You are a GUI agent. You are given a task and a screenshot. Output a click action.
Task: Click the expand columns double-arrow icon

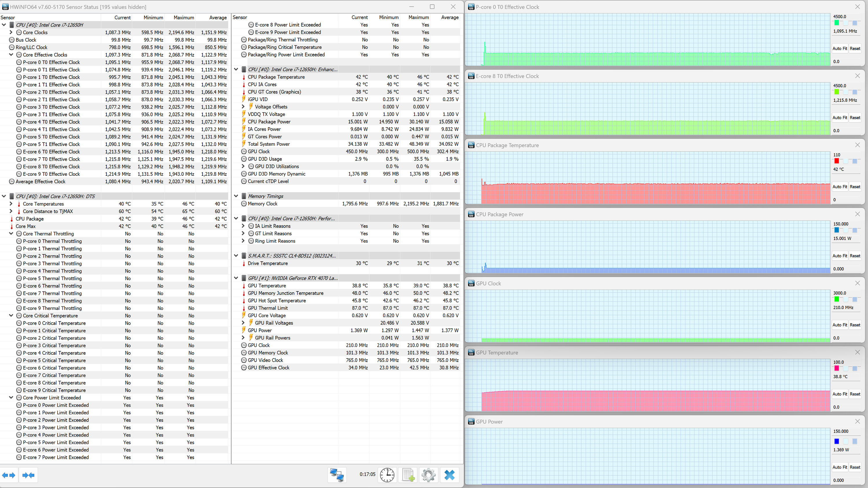(9, 475)
